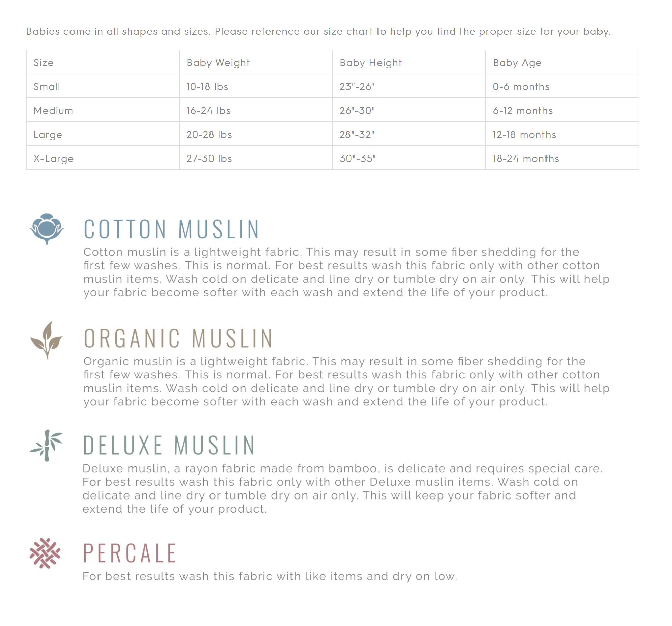
Task: Select the Baby Height column header
Action: click(371, 63)
